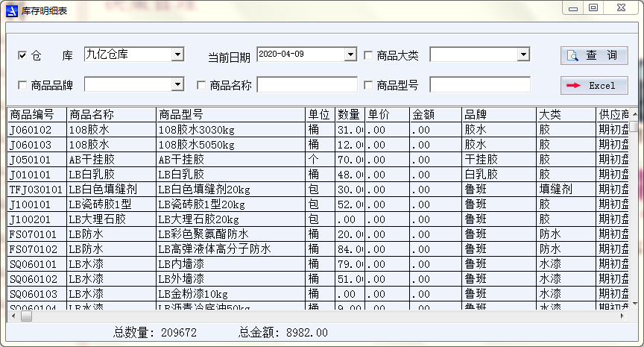Screen dimensions: 644x347
Task: Select the FS070101 product code cell
Action: click(37, 234)
